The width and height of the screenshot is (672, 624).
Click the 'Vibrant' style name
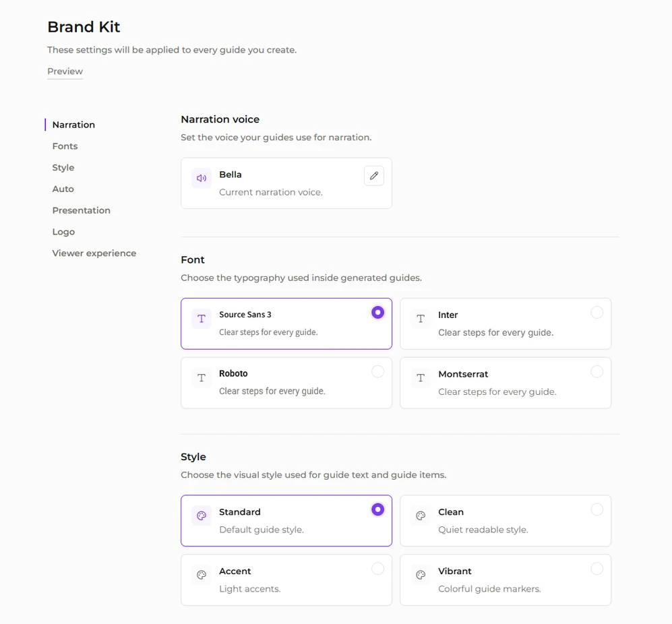click(454, 571)
